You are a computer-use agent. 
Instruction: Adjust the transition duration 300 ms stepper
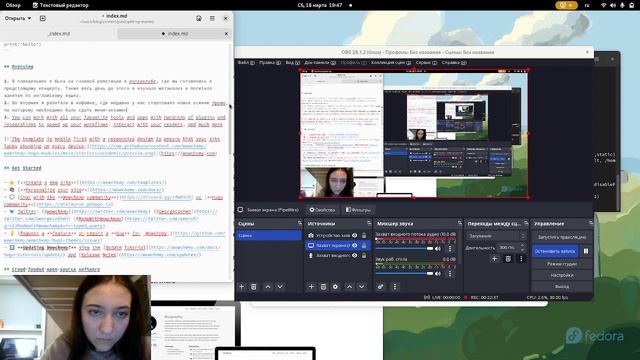pyautogui.click(x=511, y=247)
